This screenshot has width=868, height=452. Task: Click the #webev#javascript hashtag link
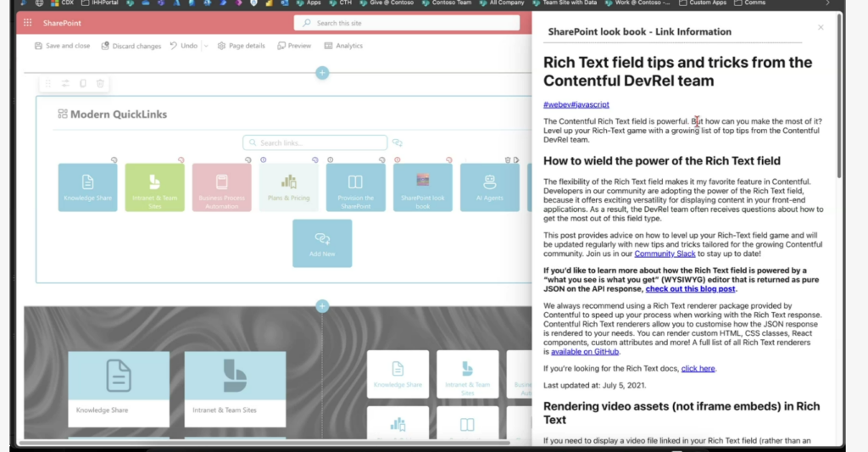click(x=576, y=104)
